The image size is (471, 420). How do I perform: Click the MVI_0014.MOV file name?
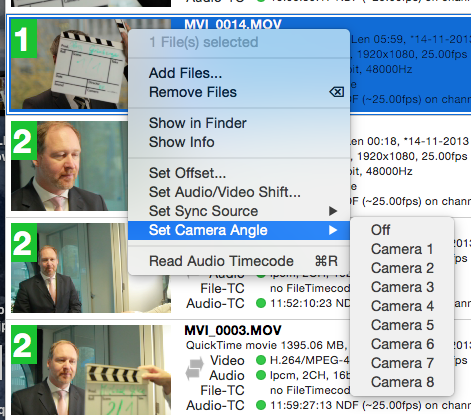point(233,24)
